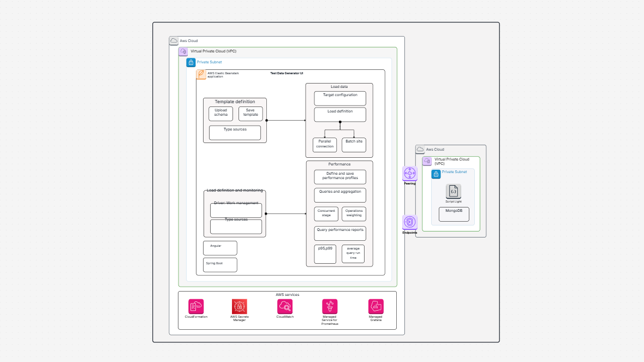The height and width of the screenshot is (362, 644).
Task: Select the Angular box
Action: click(220, 248)
